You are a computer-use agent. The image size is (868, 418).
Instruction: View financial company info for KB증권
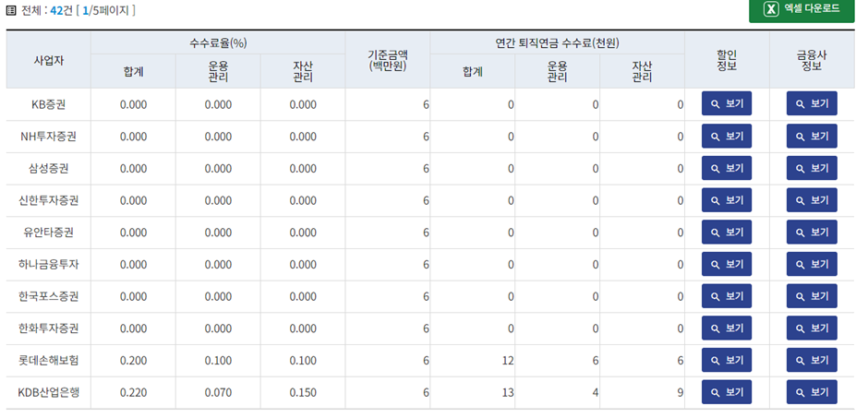point(812,103)
